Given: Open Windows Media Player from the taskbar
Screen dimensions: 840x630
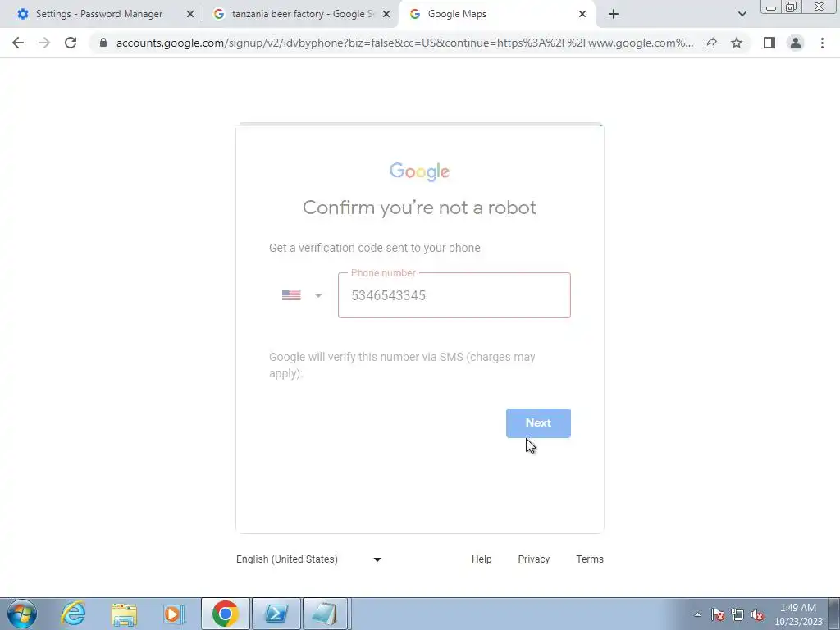Looking at the screenshot, I should click(x=174, y=614).
